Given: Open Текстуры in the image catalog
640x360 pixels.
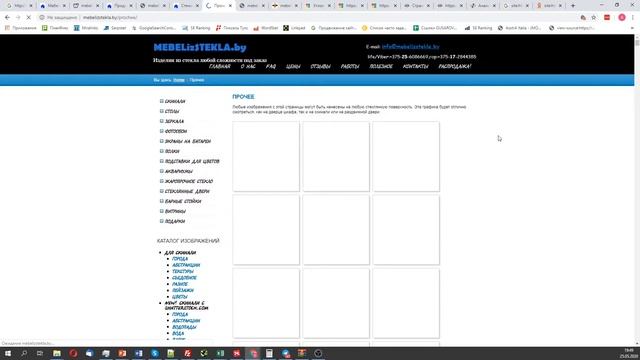Looking at the screenshot, I should (183, 271).
